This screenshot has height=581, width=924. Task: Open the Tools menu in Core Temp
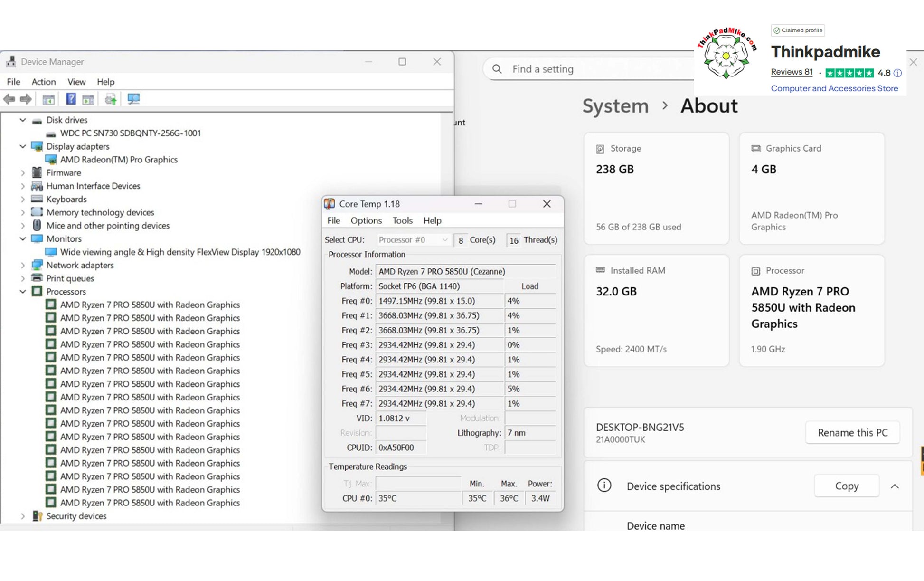pos(402,220)
